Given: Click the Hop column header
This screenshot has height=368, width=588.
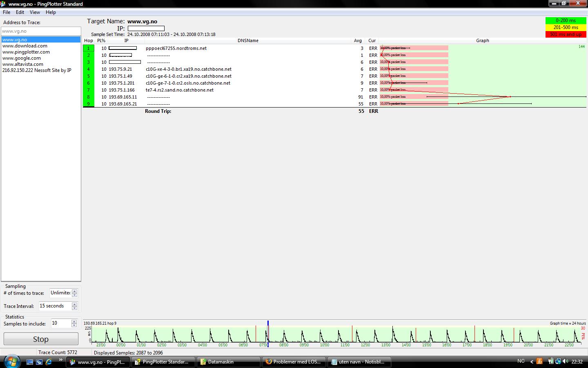Looking at the screenshot, I should [x=89, y=40].
